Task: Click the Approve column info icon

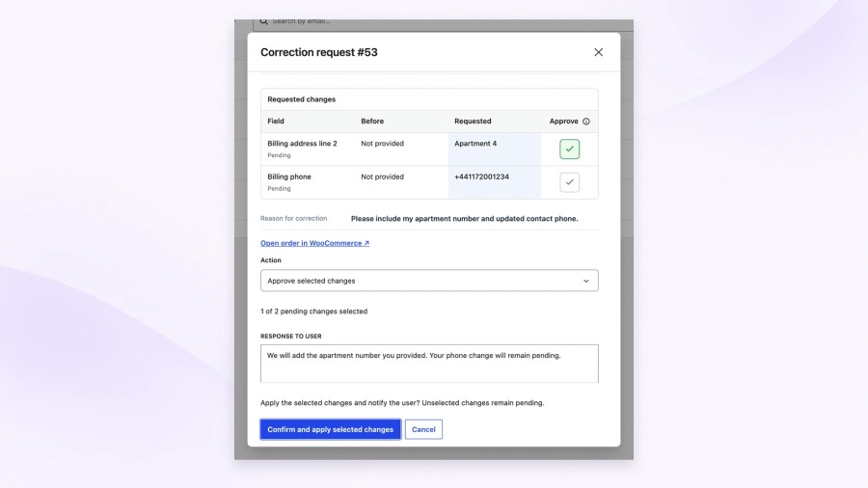Action: point(585,122)
